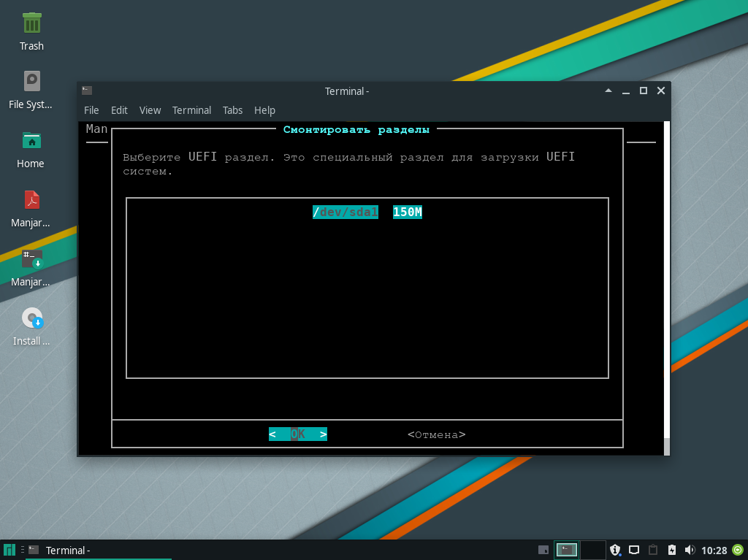The image size is (748, 560).
Task: Open the File menu in Terminal
Action: [91, 110]
